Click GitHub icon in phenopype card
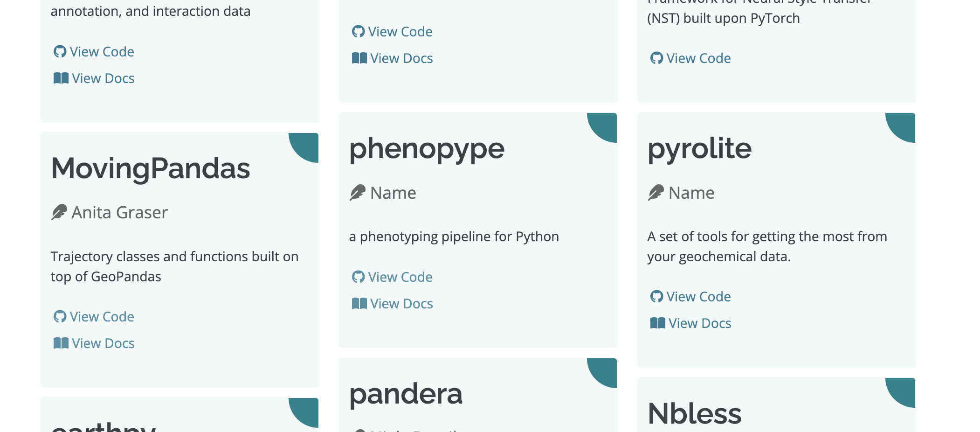980x432 pixels. [x=358, y=277]
